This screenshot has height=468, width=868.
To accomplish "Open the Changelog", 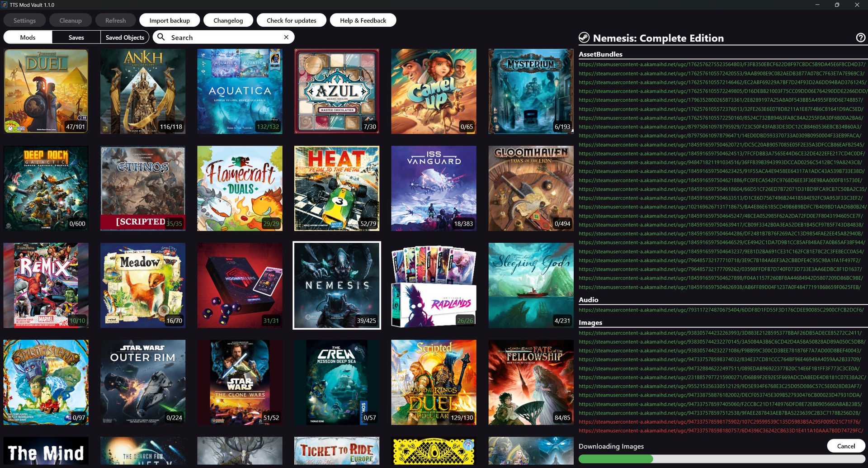I will click(228, 20).
